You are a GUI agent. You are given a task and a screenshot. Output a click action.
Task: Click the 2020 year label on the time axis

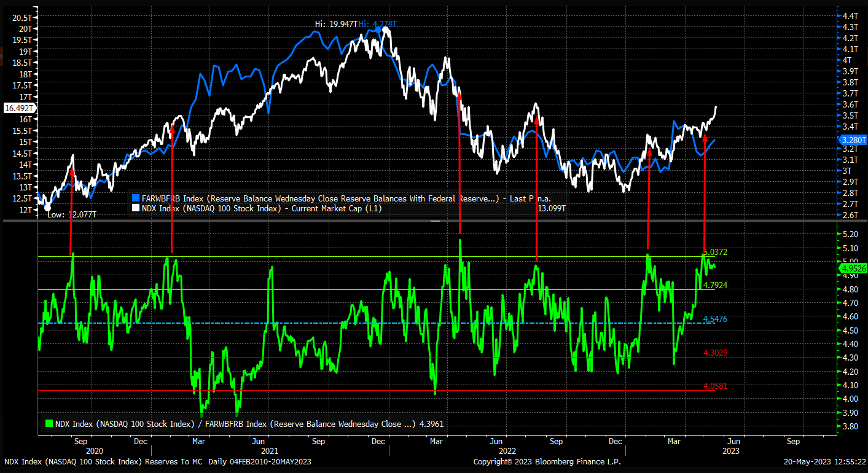click(x=95, y=450)
